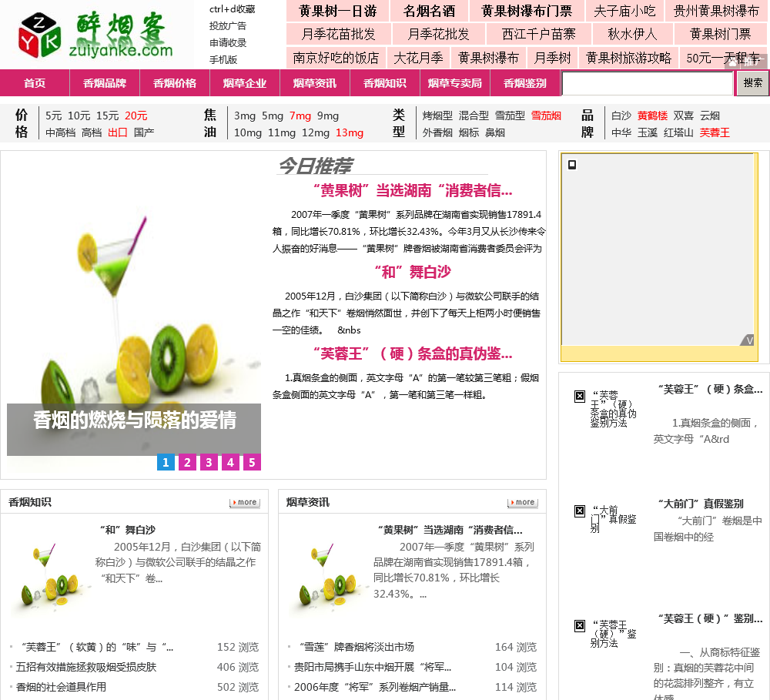Screen dimensions: 770x700
Task: Click broken image beside 大前门真假鉴别
Action: click(x=580, y=511)
